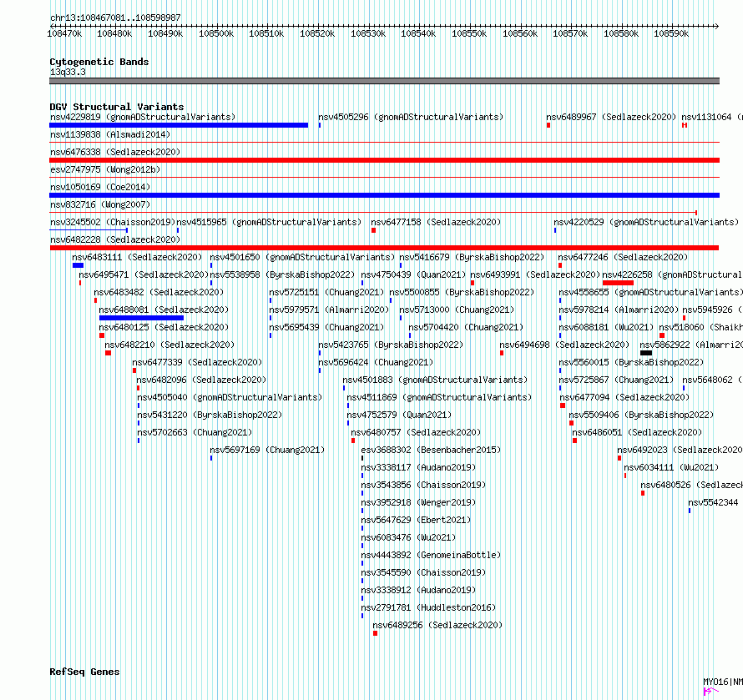Screen dimensions: 743x700
Task: Open nsv2791781 (Huddleston2016) label
Action: 428,607
